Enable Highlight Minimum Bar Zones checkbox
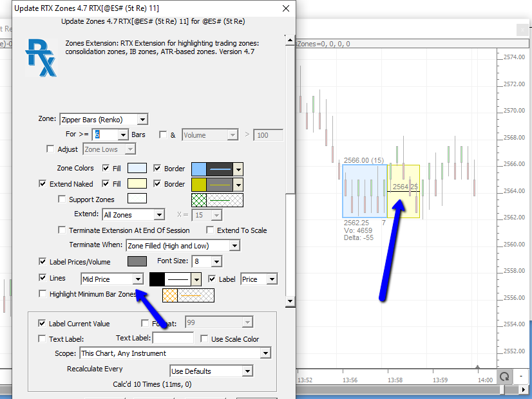 43,293
